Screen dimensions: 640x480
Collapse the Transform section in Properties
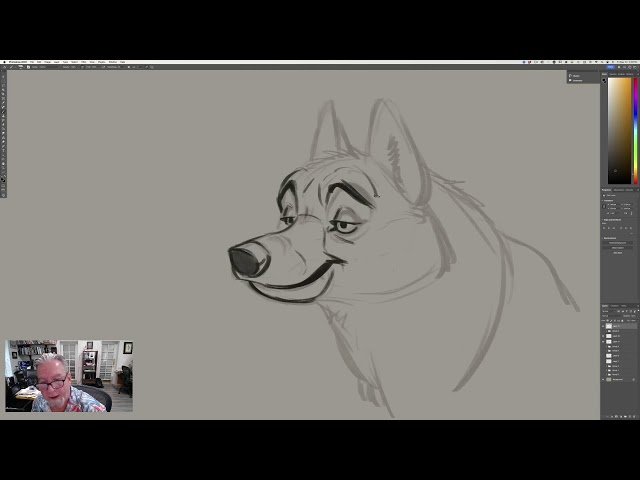click(x=602, y=200)
